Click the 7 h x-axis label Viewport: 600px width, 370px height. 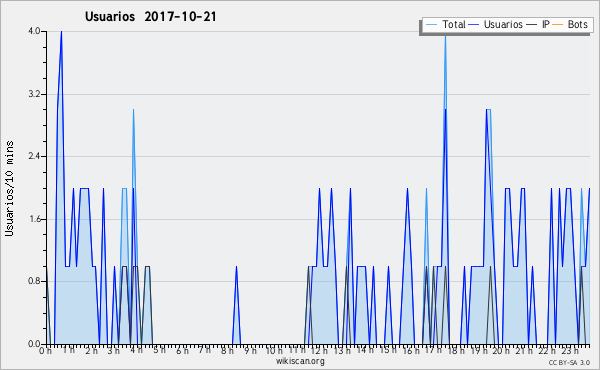pos(205,350)
